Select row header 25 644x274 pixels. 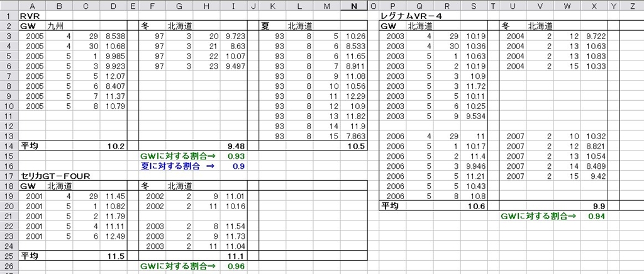point(9,256)
